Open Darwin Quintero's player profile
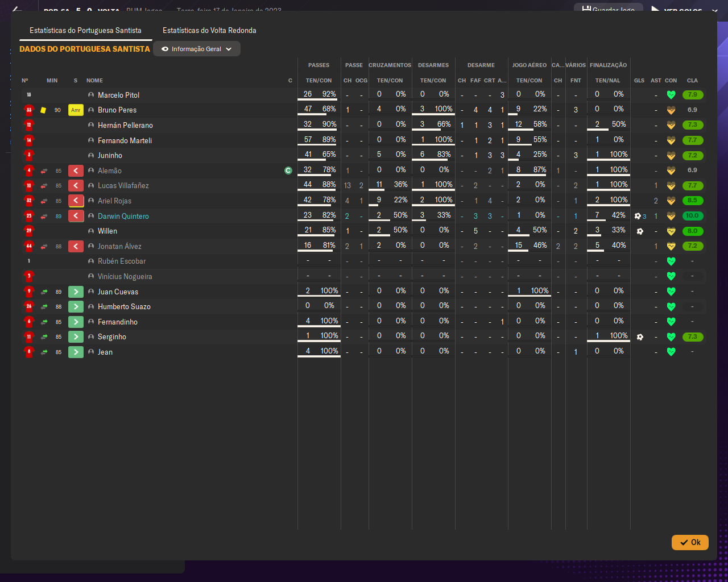The height and width of the screenshot is (582, 728). 123,216
